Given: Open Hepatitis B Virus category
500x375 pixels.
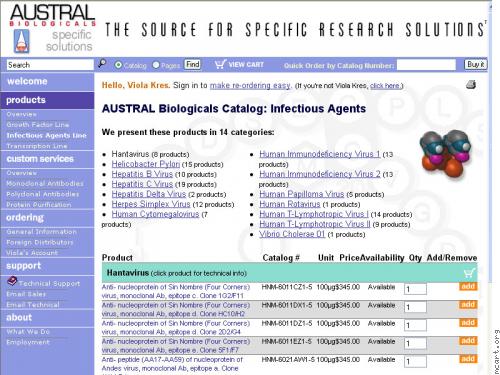Looking at the screenshot, I should click(x=142, y=174).
